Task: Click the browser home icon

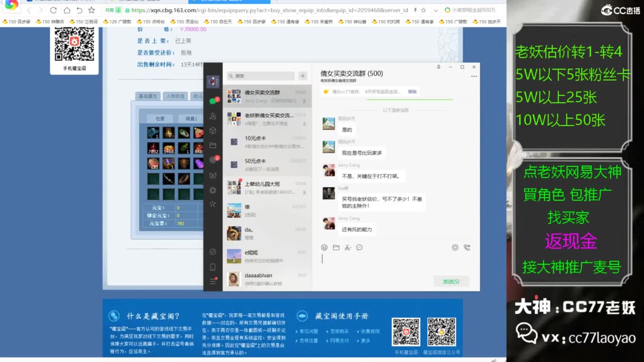Action: point(67,9)
